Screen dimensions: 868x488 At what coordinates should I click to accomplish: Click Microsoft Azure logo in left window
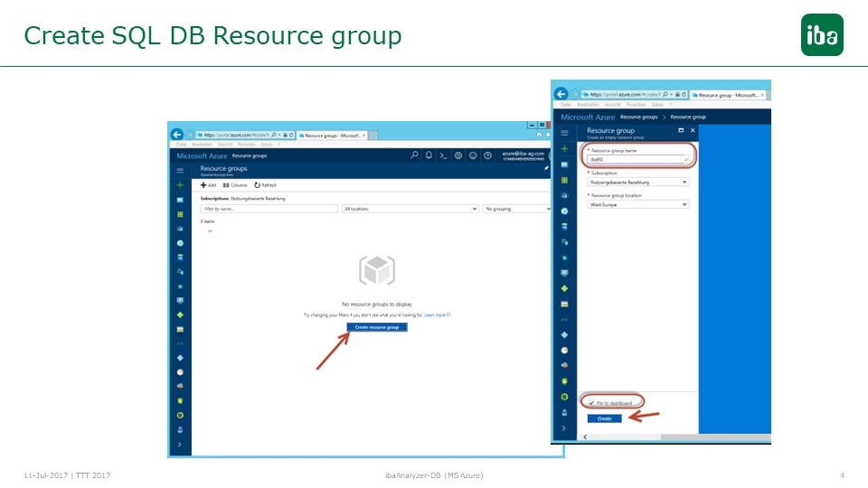202,156
